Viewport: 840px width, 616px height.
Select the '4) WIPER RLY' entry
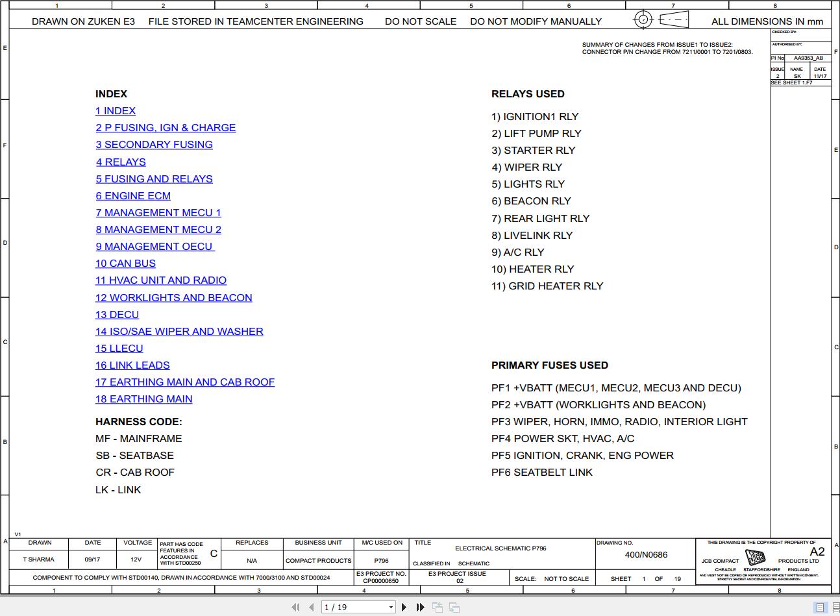526,167
